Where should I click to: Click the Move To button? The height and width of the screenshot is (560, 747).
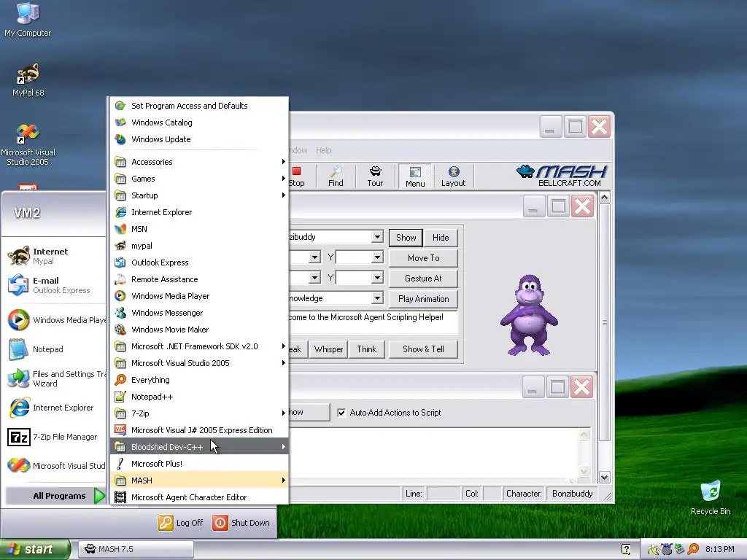click(424, 257)
